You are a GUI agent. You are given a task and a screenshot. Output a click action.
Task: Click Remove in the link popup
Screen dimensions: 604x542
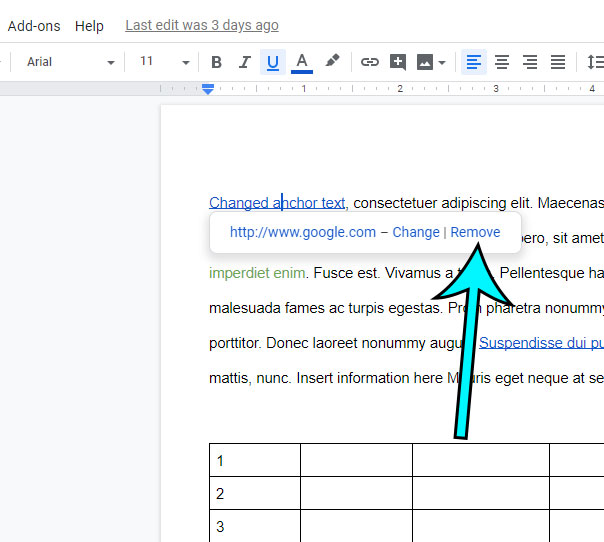[475, 232]
